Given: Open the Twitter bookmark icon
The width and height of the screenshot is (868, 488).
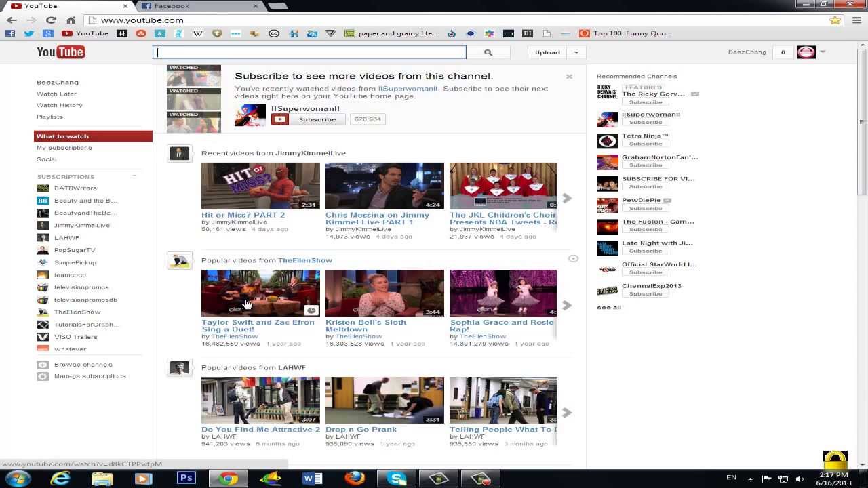Looking at the screenshot, I should (29, 33).
